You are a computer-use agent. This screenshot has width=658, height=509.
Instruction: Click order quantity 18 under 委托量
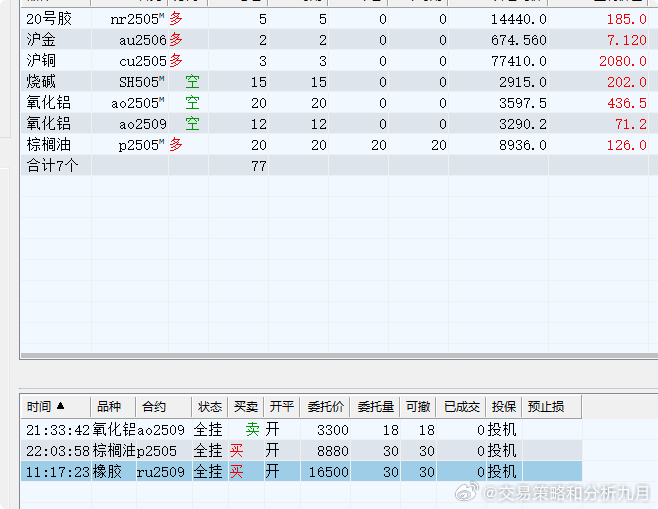click(x=391, y=430)
